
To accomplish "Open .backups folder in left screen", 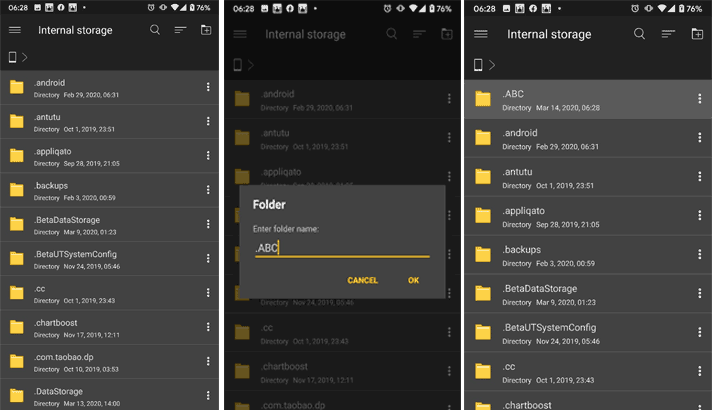I will coord(109,190).
